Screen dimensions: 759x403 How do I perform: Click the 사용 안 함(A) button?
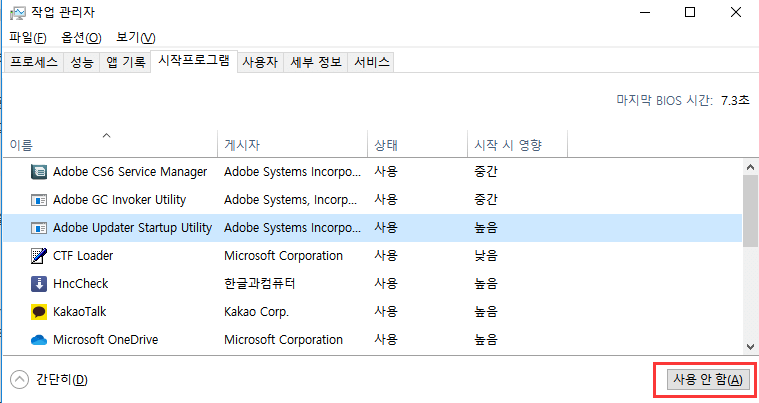point(708,380)
